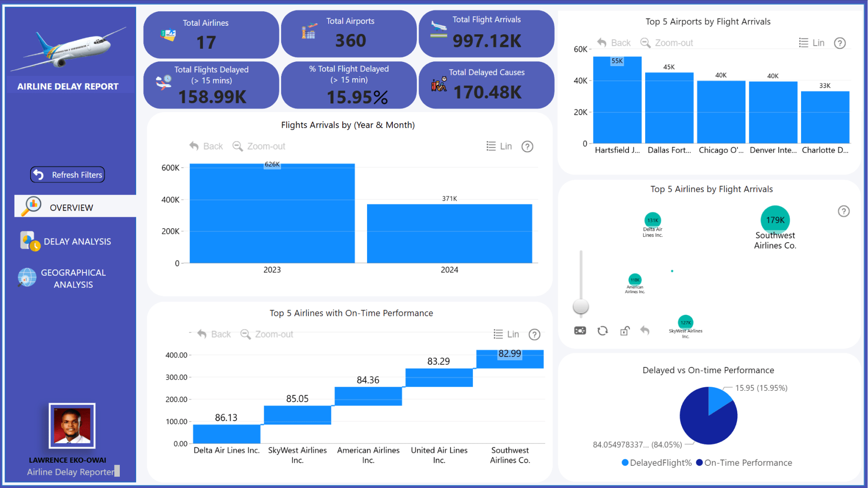Toggle Lin scale in Top 5 Airports chart
The height and width of the screenshot is (488, 868).
point(811,43)
